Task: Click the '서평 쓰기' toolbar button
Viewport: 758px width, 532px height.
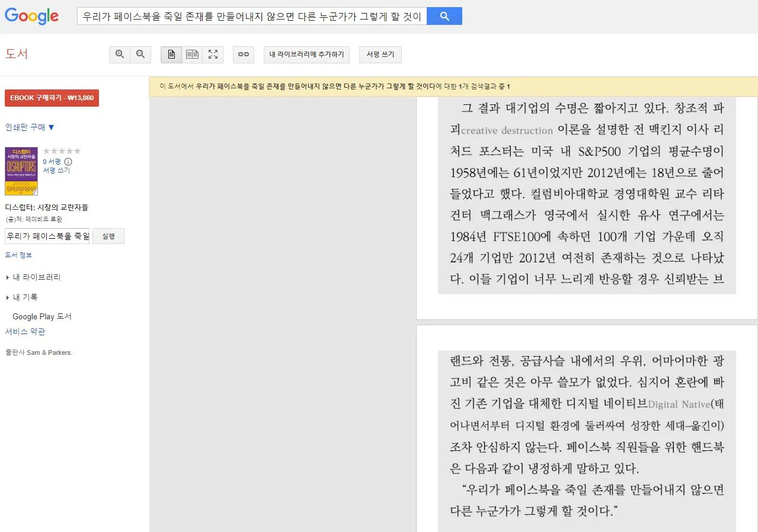Action: (x=380, y=55)
